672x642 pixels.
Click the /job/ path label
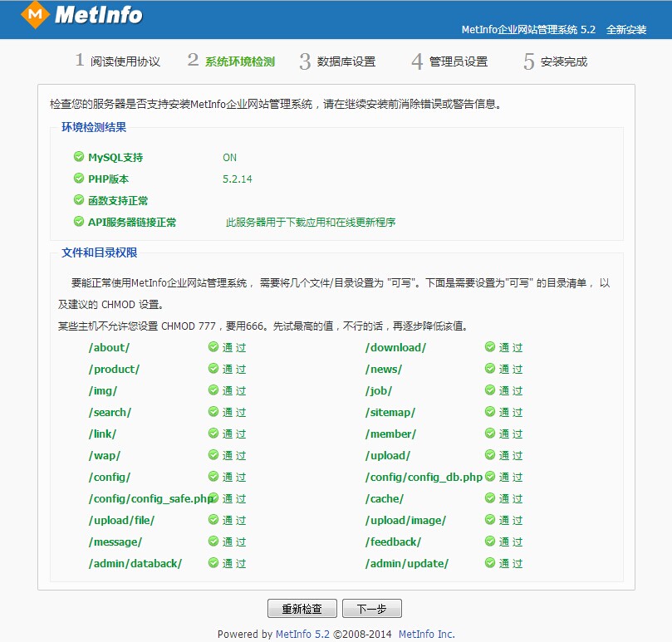(379, 391)
